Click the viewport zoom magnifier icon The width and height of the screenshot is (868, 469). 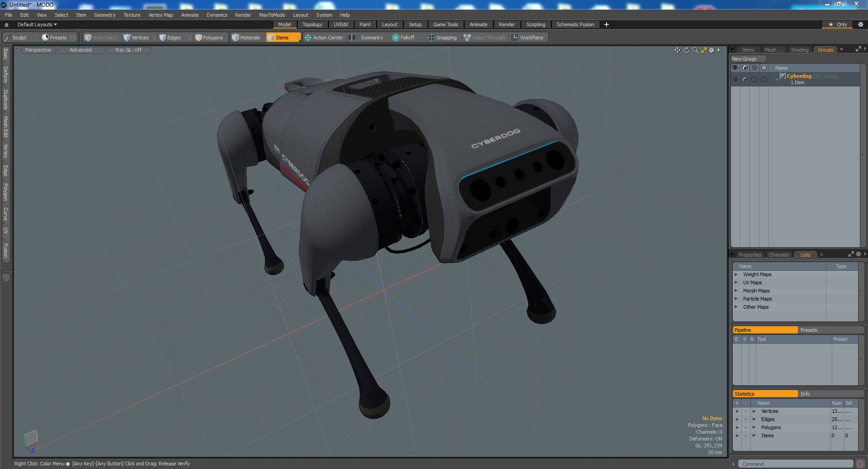[695, 50]
